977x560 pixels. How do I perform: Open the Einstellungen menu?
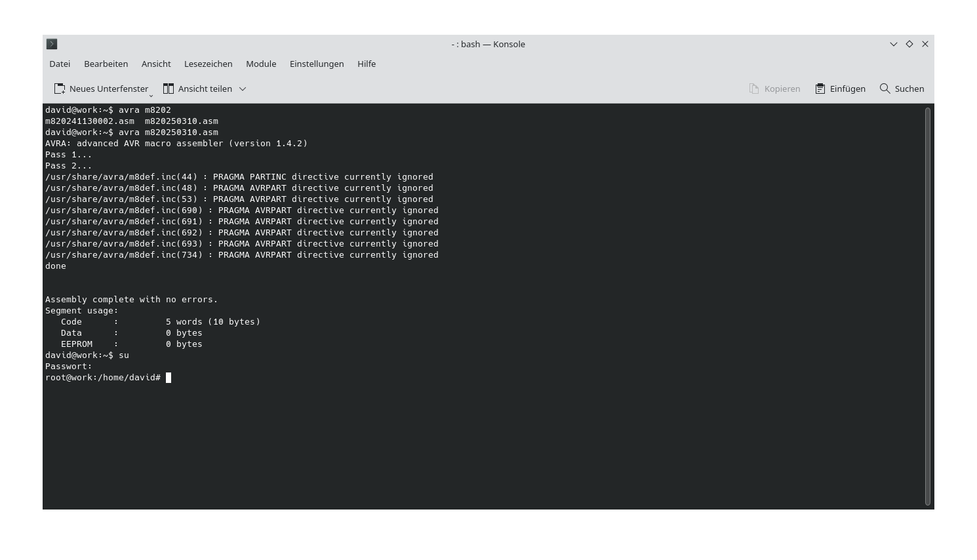click(x=317, y=64)
